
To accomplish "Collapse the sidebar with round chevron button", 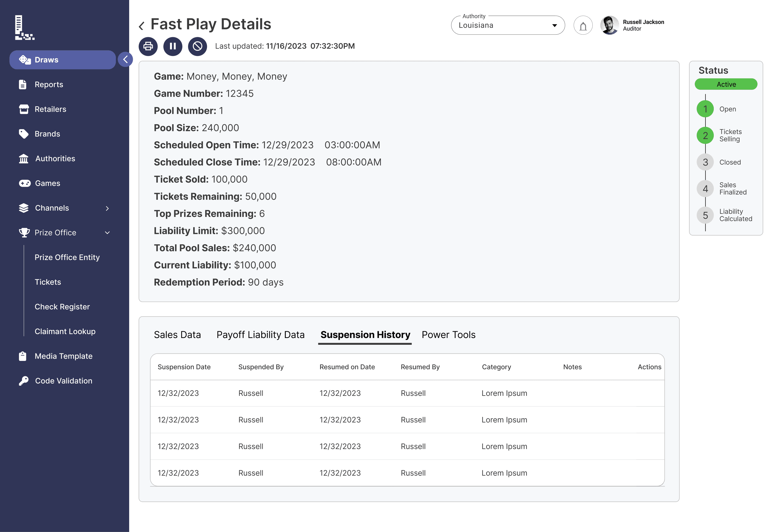I will (126, 60).
